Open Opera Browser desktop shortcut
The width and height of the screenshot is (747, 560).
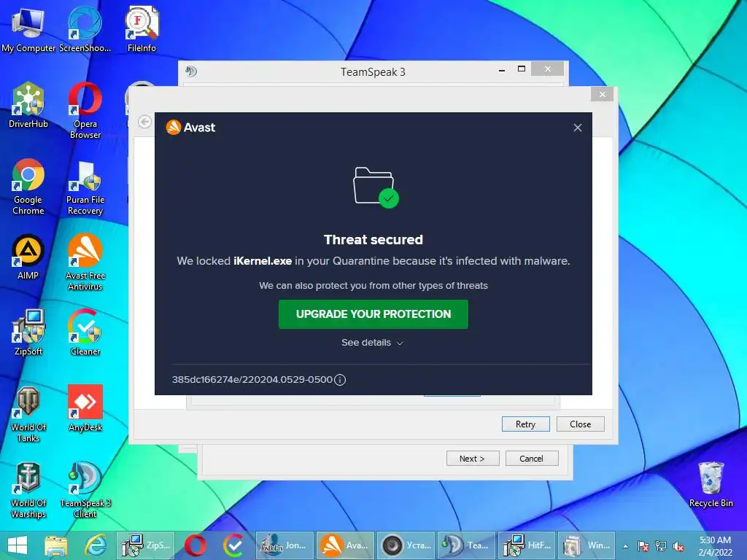pyautogui.click(x=85, y=111)
